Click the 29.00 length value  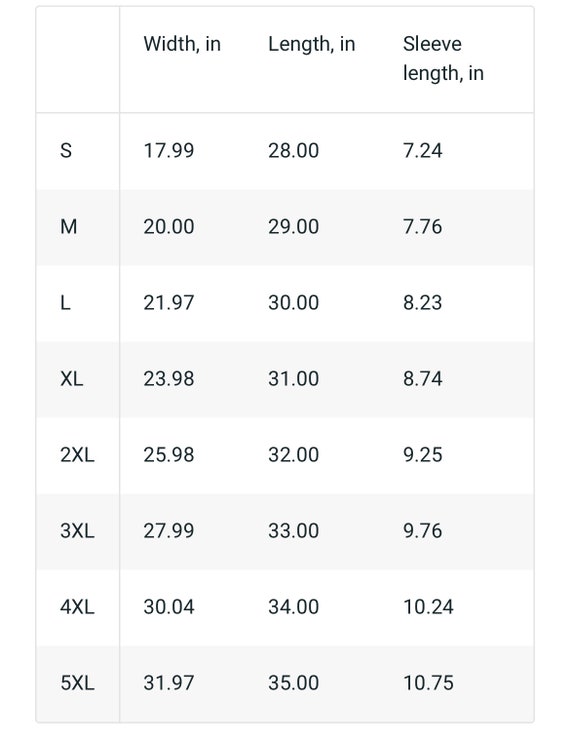point(293,227)
